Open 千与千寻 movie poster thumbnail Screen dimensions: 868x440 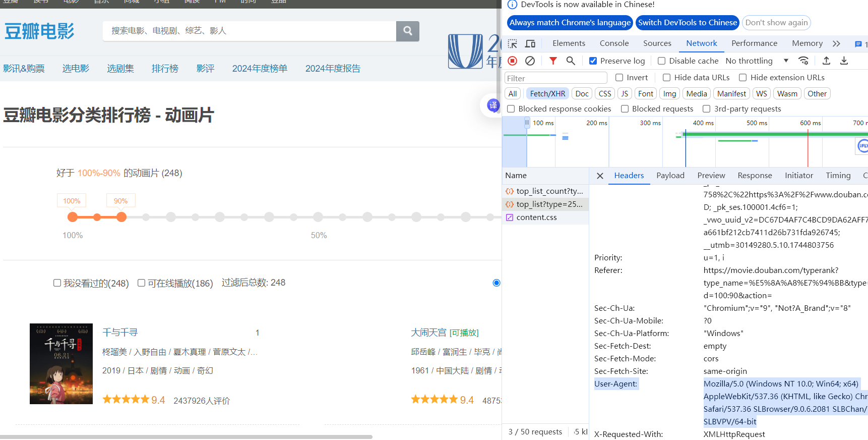(61, 364)
